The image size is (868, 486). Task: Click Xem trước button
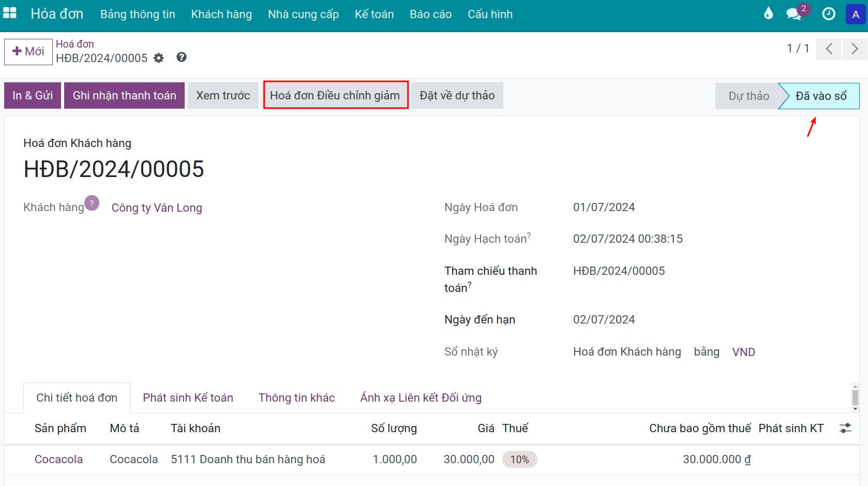[223, 95]
